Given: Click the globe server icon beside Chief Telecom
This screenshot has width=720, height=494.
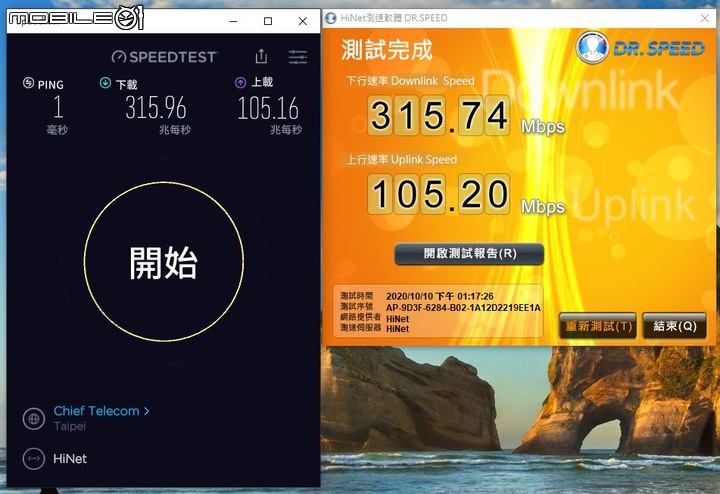Looking at the screenshot, I should (34, 419).
